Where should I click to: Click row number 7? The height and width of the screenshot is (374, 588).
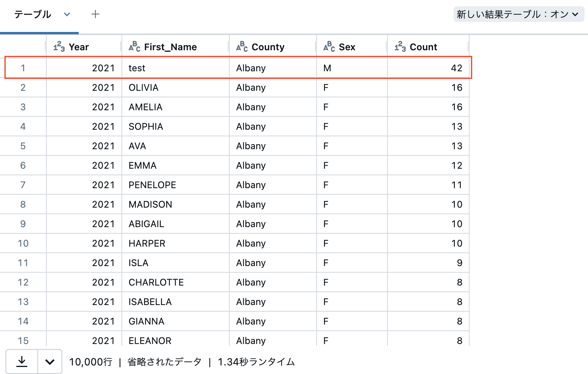pos(23,185)
